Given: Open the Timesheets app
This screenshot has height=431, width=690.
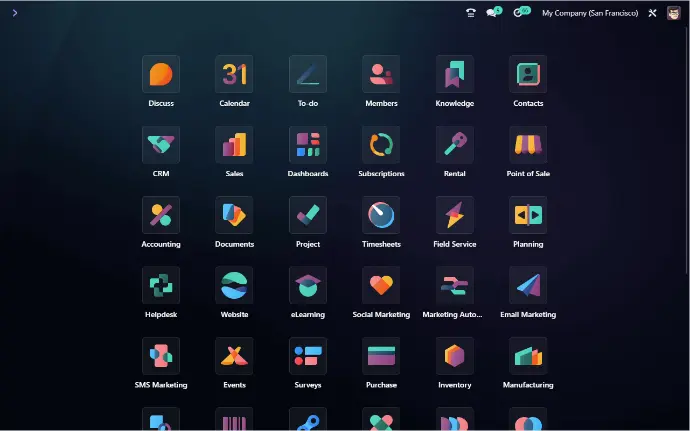Looking at the screenshot, I should pyautogui.click(x=381, y=215).
